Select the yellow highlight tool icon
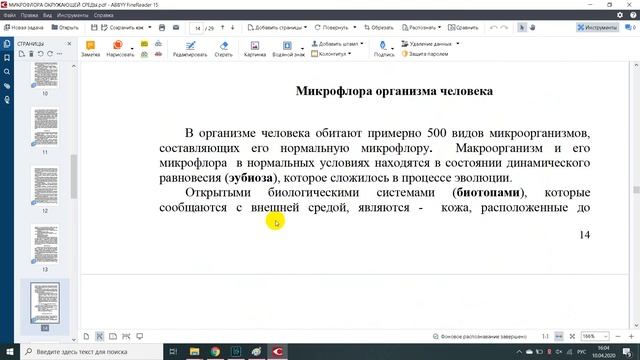 point(144,44)
